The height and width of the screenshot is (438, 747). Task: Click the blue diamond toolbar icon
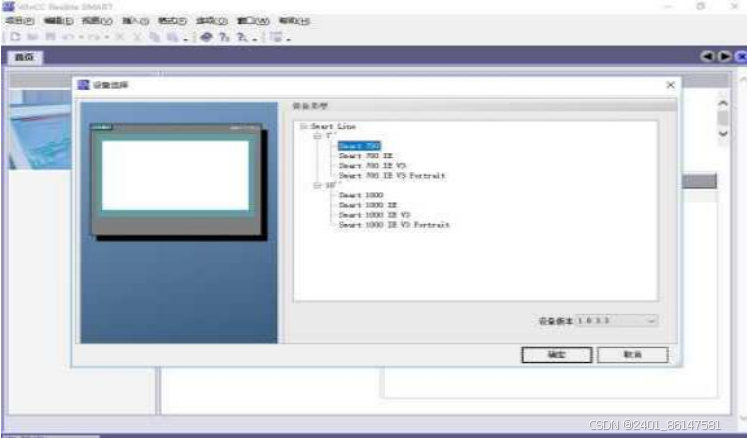point(206,37)
